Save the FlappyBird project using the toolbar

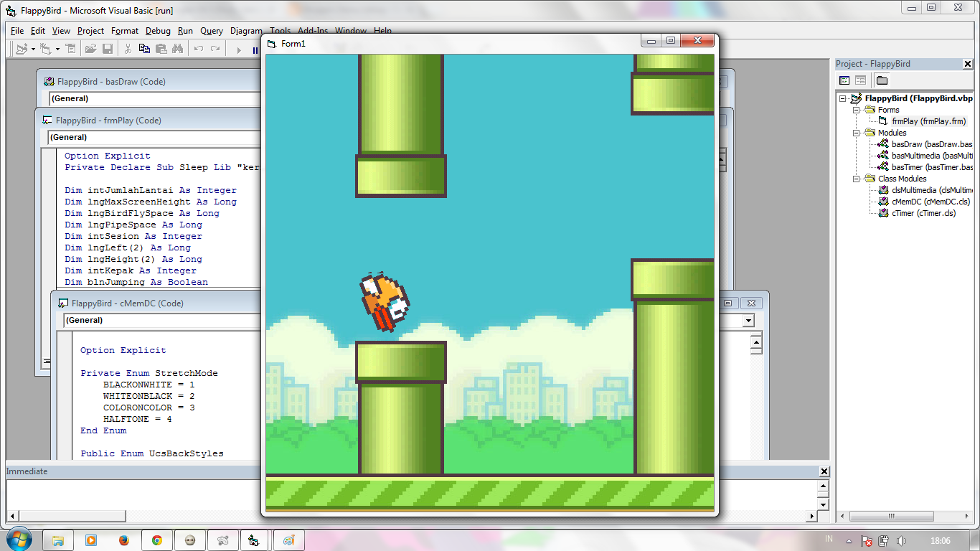(x=108, y=48)
